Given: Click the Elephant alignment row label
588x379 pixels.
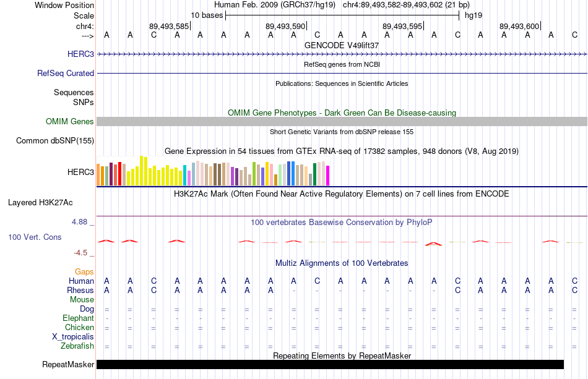Looking at the screenshot, I should pyautogui.click(x=78, y=318).
